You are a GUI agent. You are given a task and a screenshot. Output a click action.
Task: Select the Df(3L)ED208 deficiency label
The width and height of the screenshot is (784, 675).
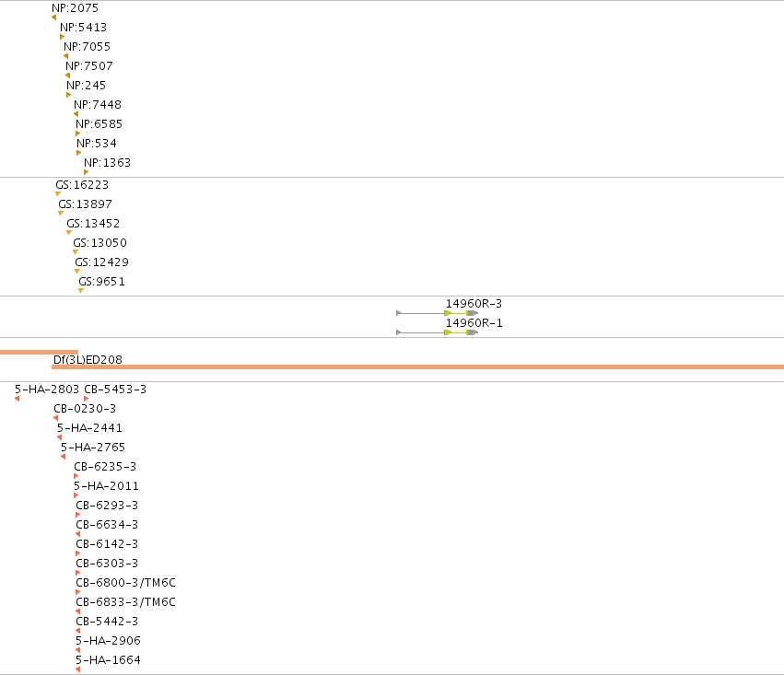coord(88,360)
